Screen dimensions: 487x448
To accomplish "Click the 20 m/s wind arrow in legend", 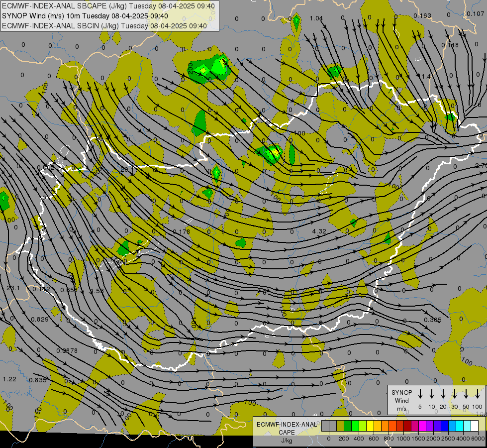I will (443, 394).
